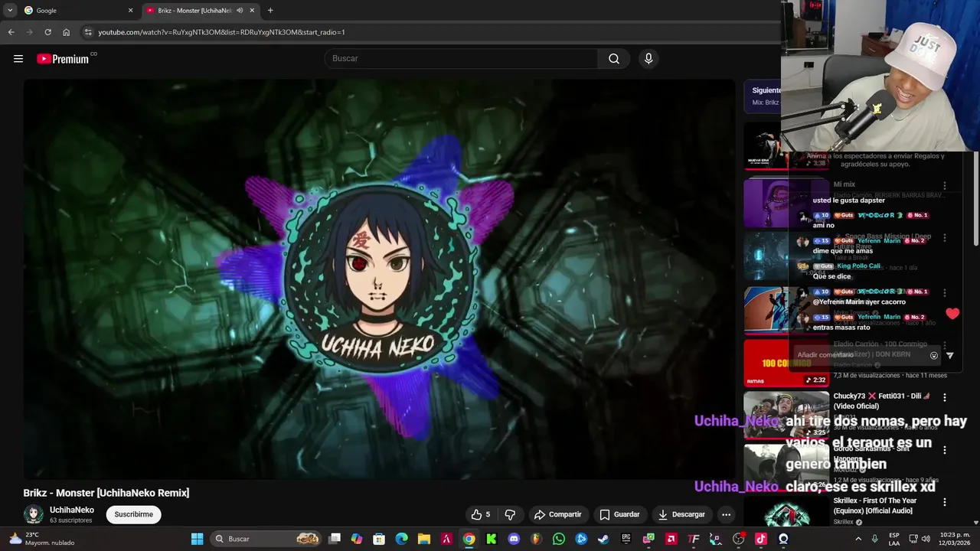Image resolution: width=980 pixels, height=551 pixels.
Task: Click the Descargar download button
Action: 681,514
